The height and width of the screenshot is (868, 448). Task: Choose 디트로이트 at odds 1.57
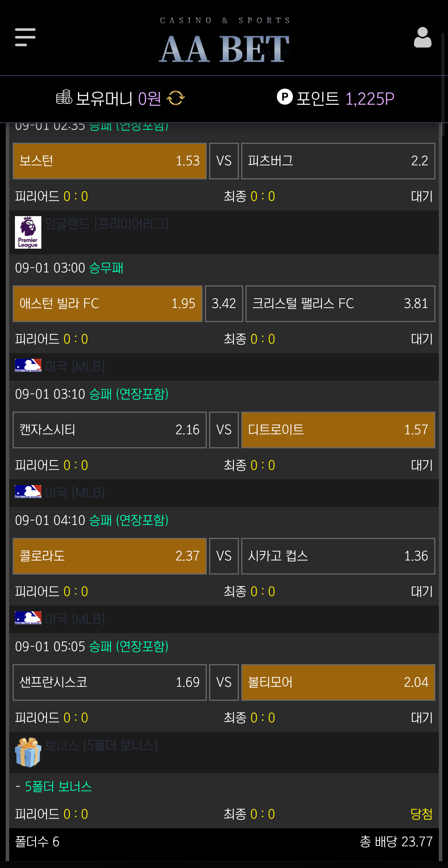(x=338, y=430)
